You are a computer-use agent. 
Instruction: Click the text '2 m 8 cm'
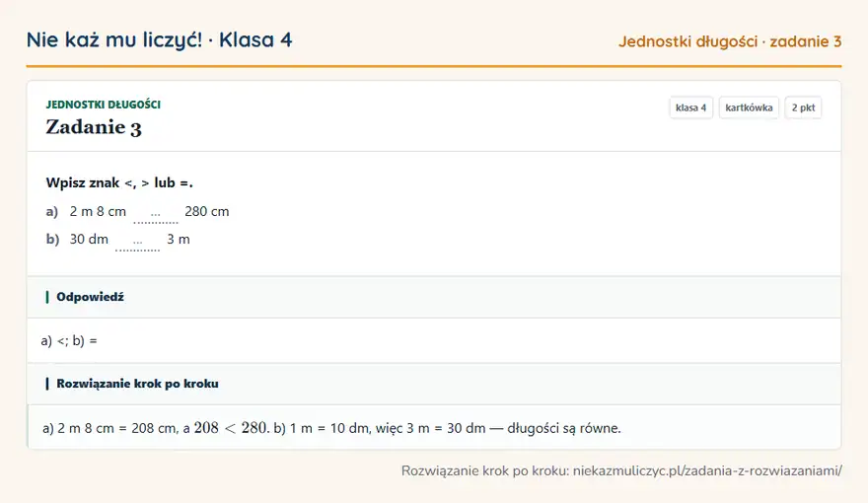[x=98, y=211]
